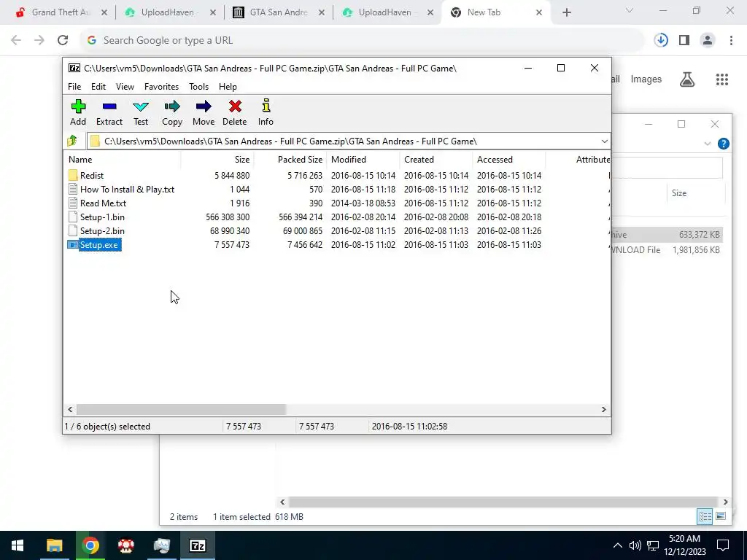Image resolution: width=747 pixels, height=560 pixels.
Task: Click the red mushroom taskbar icon
Action: [125, 545]
